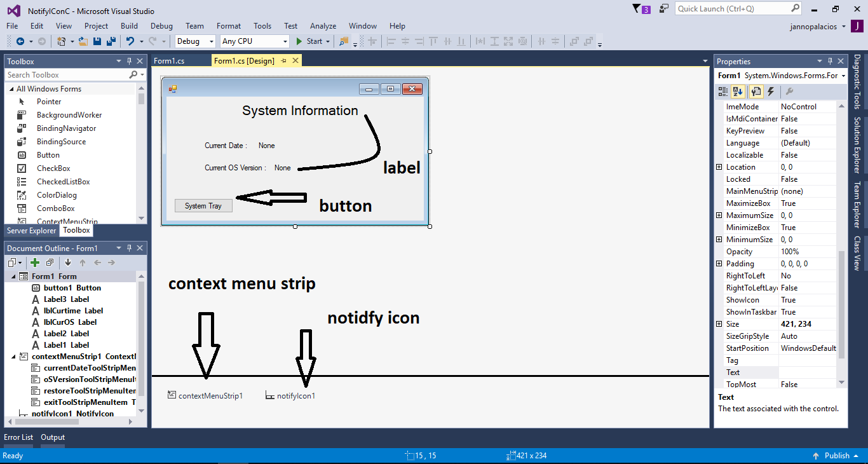Open the Solution Configurations Debug dropdown
868x464 pixels.
point(196,41)
